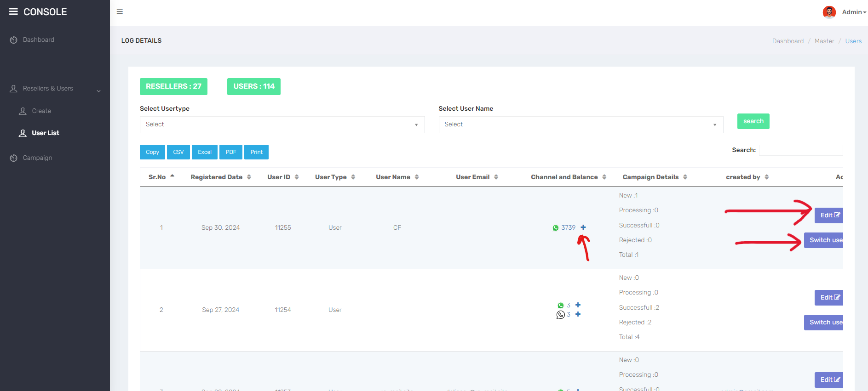Expand the Resellers & Users sidebar section
This screenshot has height=391, width=868.
tap(55, 89)
